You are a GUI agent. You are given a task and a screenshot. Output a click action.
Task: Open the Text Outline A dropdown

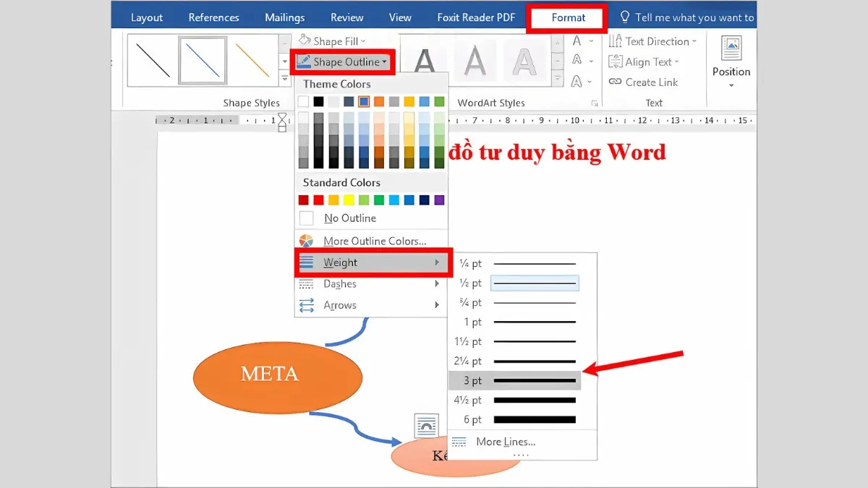(582, 61)
